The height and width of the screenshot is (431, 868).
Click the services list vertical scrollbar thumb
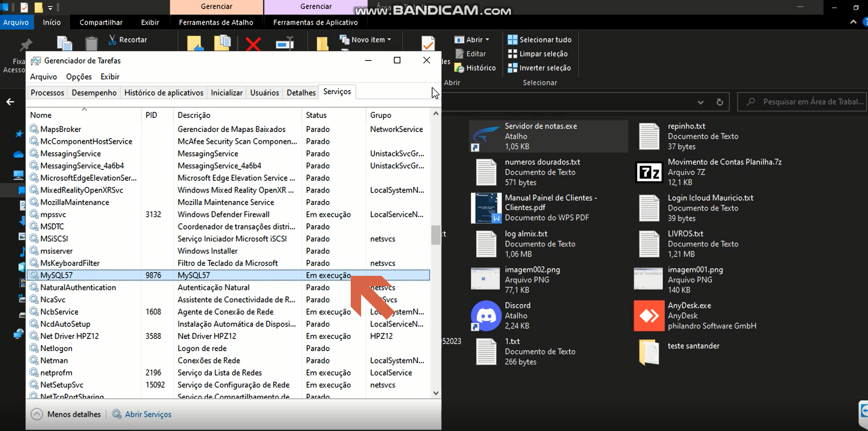pyautogui.click(x=436, y=235)
